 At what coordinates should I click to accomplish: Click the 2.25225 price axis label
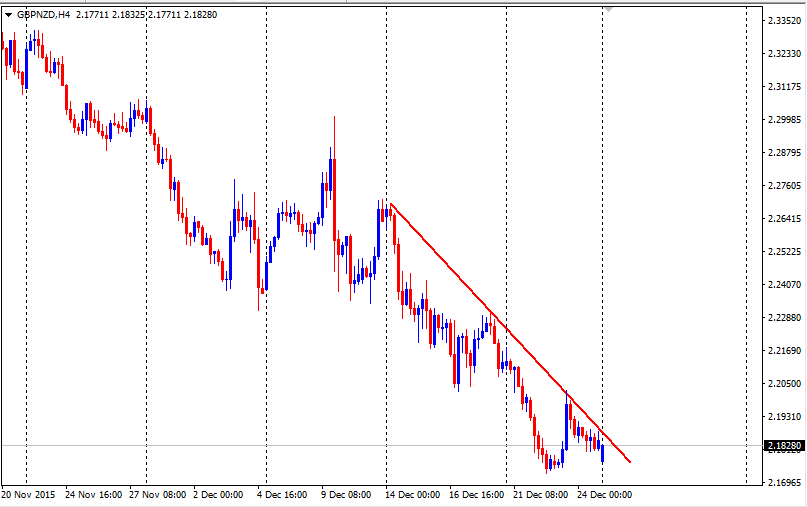click(784, 252)
